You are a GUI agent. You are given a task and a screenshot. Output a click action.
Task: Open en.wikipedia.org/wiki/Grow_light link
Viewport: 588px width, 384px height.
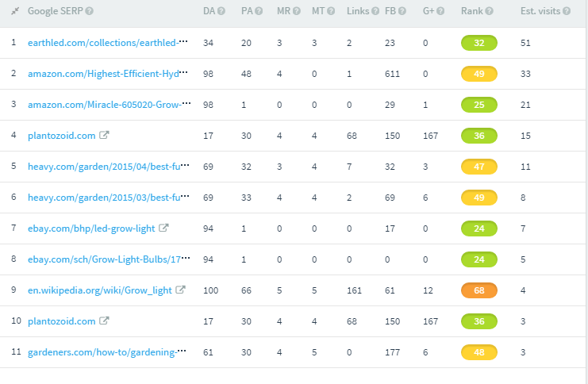[100, 290]
